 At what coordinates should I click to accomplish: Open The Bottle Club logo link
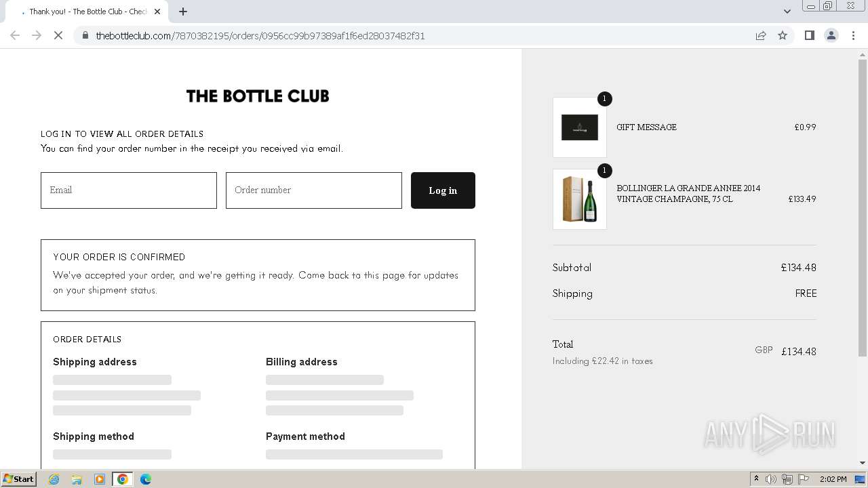coord(258,96)
